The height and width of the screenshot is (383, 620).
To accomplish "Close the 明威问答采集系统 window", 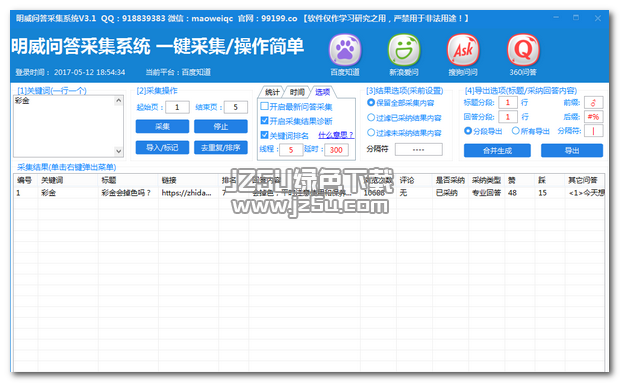I will [x=598, y=18].
